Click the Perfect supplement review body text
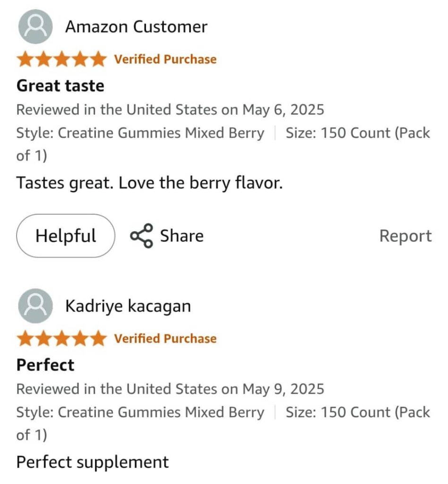 (93, 462)
